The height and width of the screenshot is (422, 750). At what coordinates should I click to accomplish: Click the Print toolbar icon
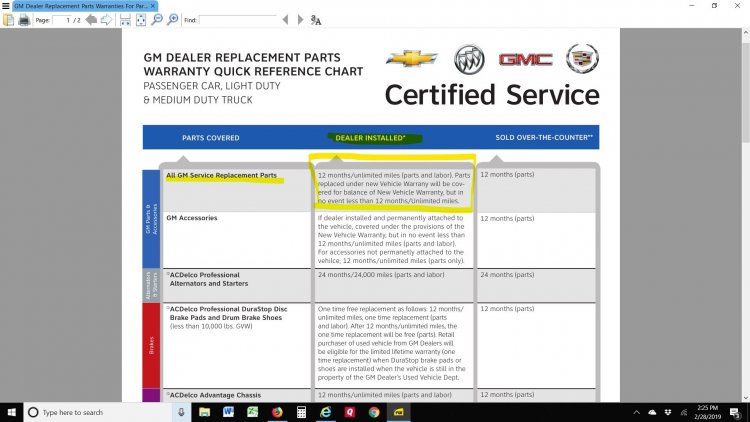click(24, 20)
